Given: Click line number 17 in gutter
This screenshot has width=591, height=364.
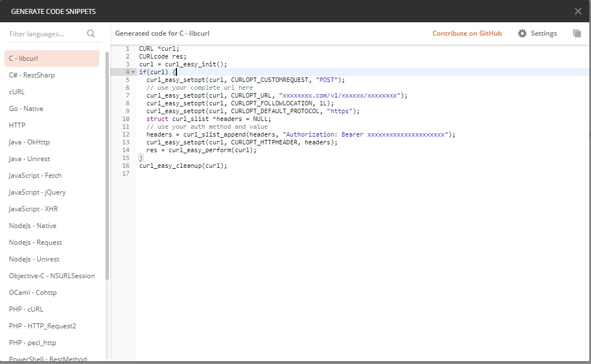Looking at the screenshot, I should pyautogui.click(x=126, y=173).
